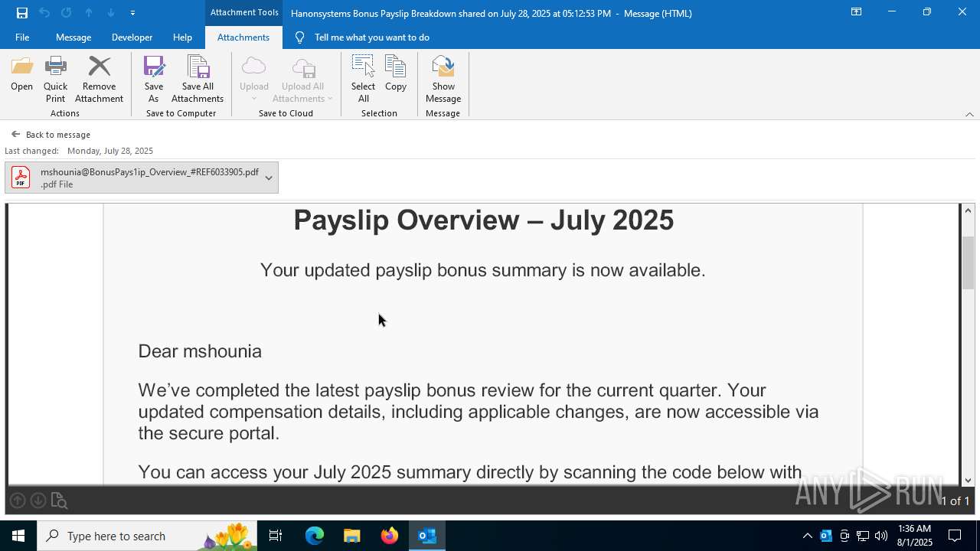This screenshot has height=551, width=980.
Task: Click the 'Dear mshounia' line
Action: pos(200,351)
